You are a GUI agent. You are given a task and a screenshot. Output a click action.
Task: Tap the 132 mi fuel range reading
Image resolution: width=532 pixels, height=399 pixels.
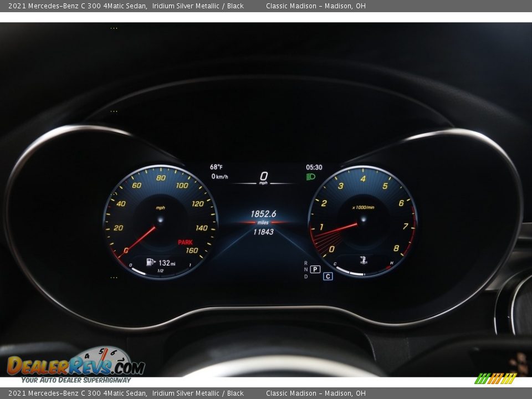click(167, 263)
